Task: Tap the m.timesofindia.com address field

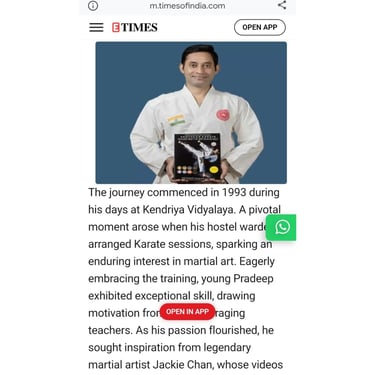Action: coord(187,6)
